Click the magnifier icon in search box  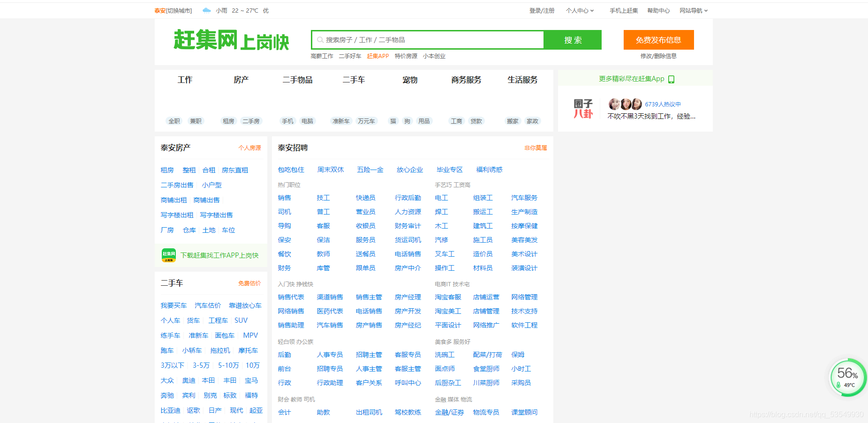pyautogui.click(x=320, y=40)
